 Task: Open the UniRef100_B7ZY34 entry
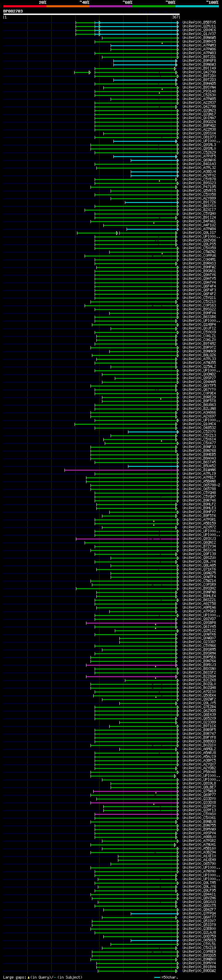tap(199, 546)
